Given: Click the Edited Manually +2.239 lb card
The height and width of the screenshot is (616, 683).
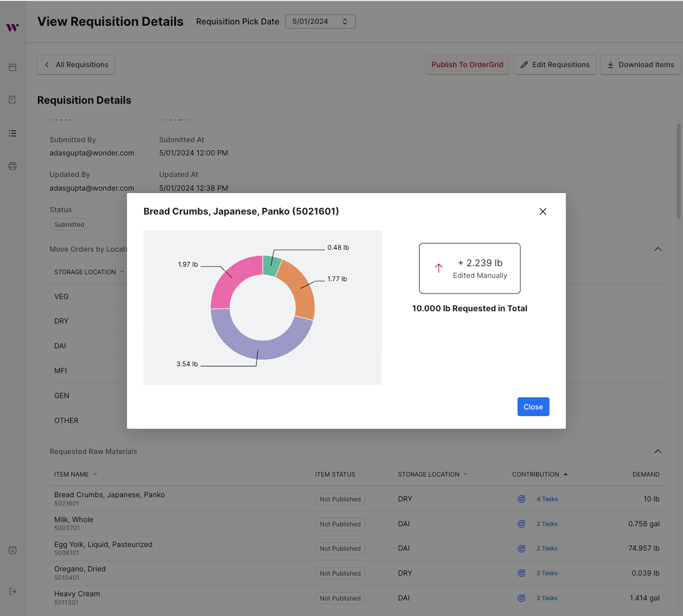Looking at the screenshot, I should click(x=470, y=269).
